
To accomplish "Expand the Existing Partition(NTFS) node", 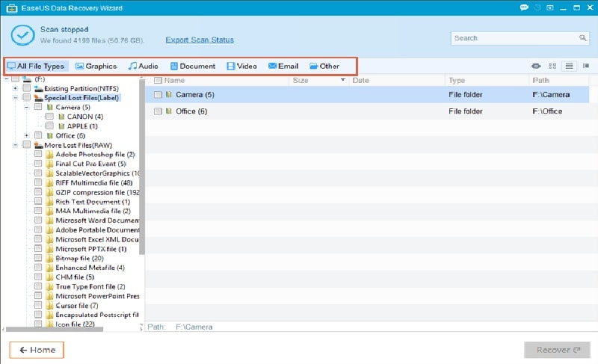I will point(15,88).
